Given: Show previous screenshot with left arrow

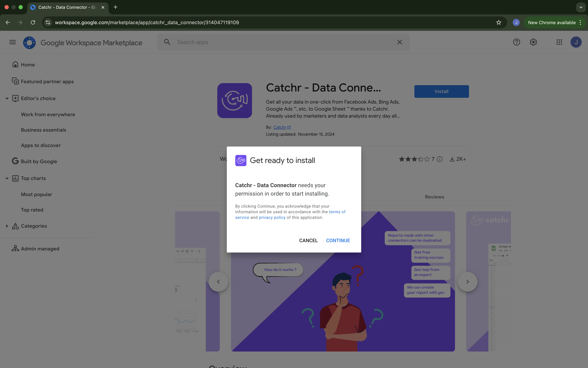Looking at the screenshot, I should pos(218,282).
